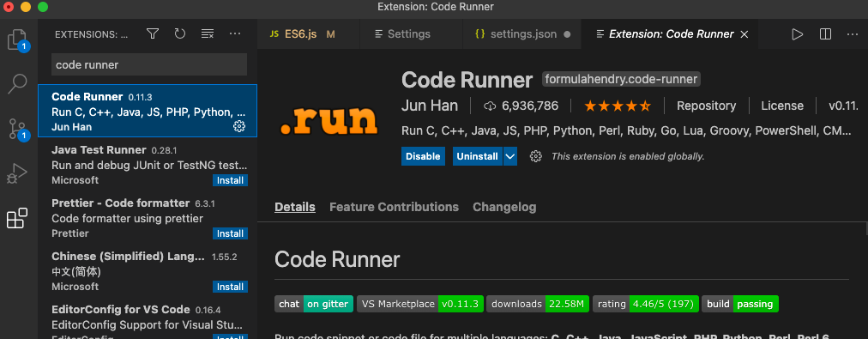Click the downloads 22.58M badge
This screenshot has width=868, height=339.
(538, 304)
